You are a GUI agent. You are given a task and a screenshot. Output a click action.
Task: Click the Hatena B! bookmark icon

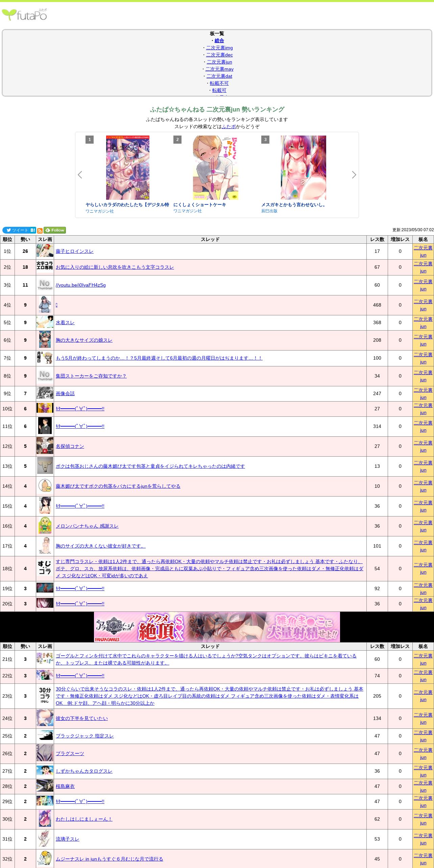tap(33, 230)
